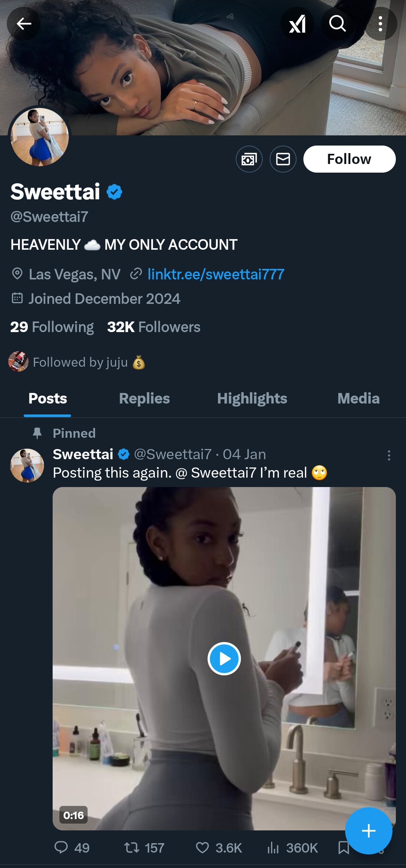Like the pinned post

click(x=203, y=847)
